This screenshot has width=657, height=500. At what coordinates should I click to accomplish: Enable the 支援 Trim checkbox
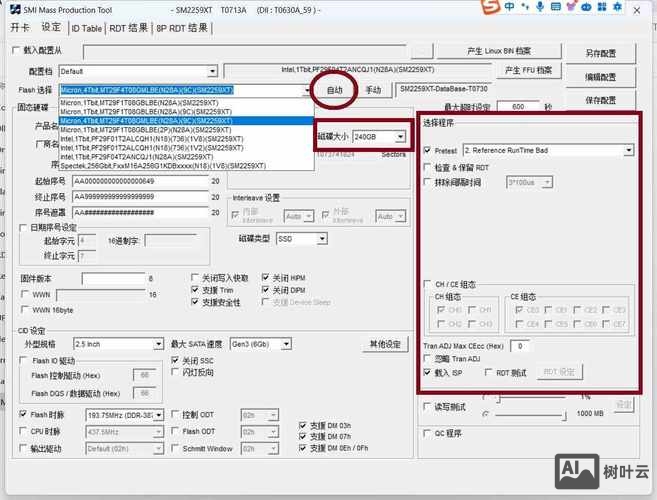[x=195, y=290]
